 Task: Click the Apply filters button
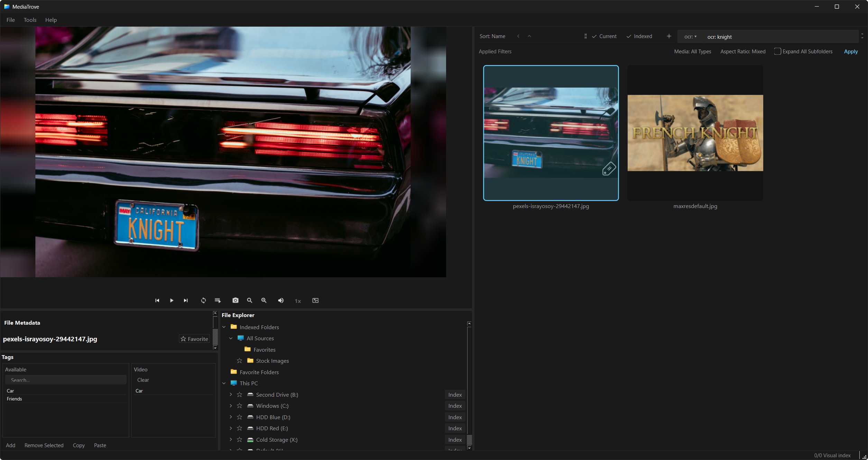tap(851, 52)
